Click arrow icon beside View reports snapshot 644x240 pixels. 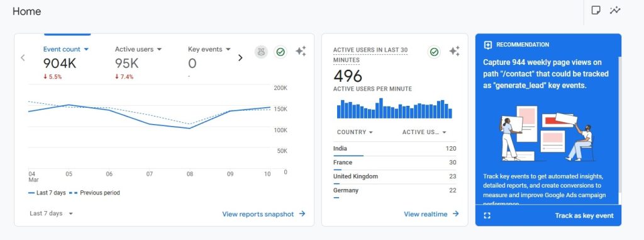302,214
